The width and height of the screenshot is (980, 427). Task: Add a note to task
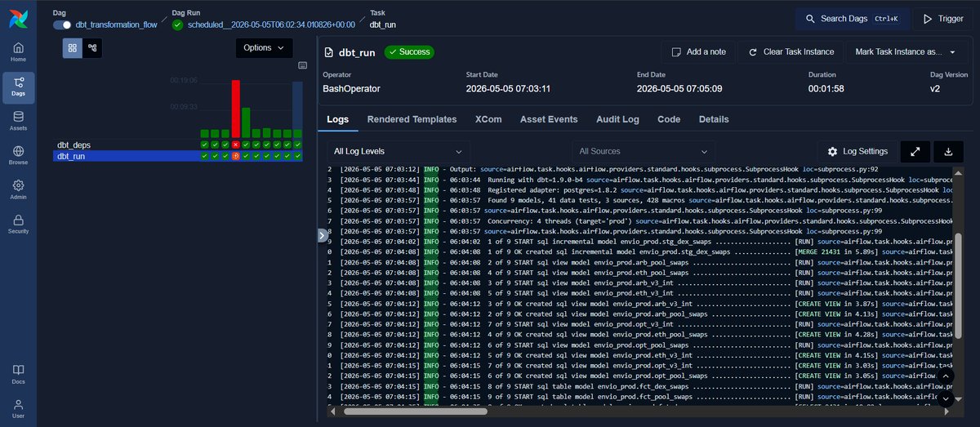point(698,51)
